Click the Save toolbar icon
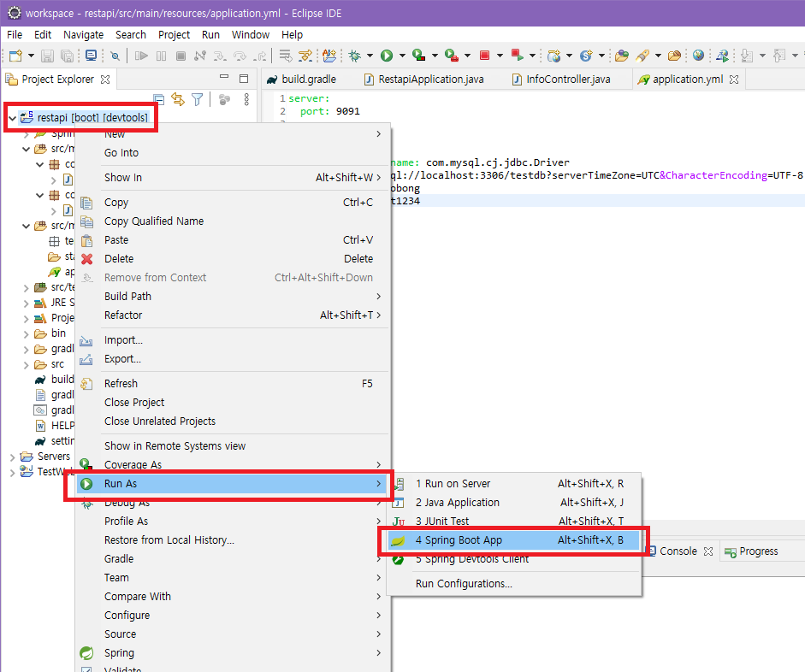This screenshot has width=805, height=672. coord(47,56)
